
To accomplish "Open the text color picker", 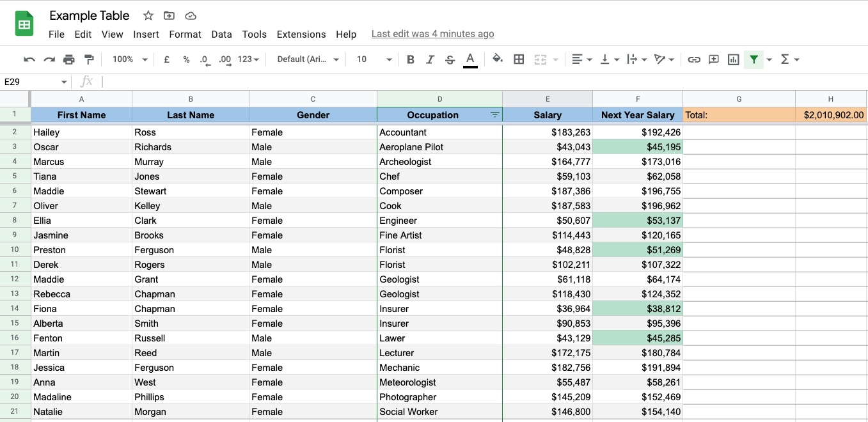I will click(469, 59).
